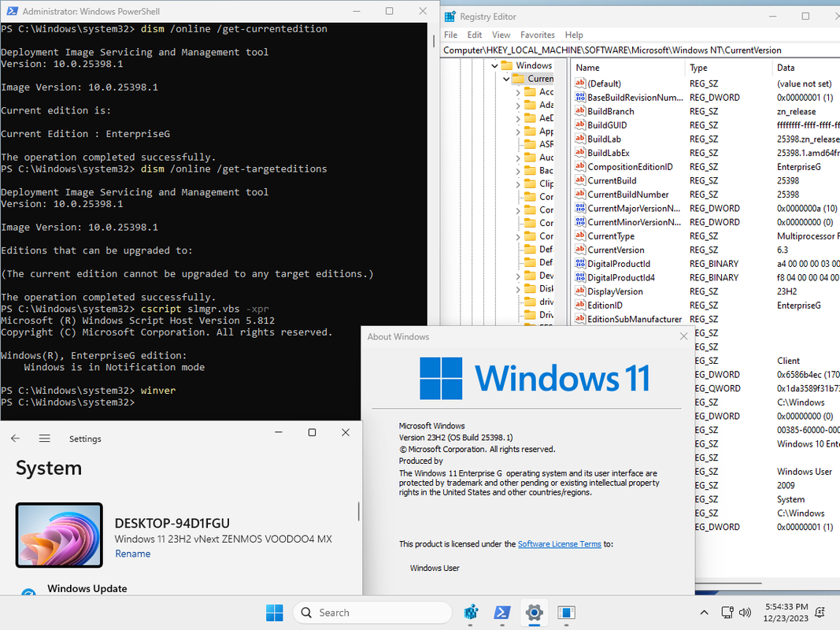
Task: Click the PowerShell window title icon
Action: (13, 11)
